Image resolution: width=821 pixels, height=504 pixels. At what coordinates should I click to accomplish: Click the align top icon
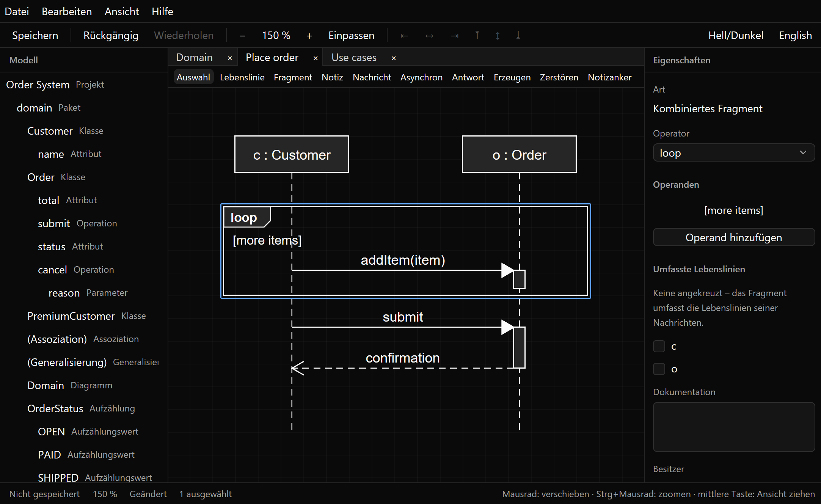(x=477, y=36)
